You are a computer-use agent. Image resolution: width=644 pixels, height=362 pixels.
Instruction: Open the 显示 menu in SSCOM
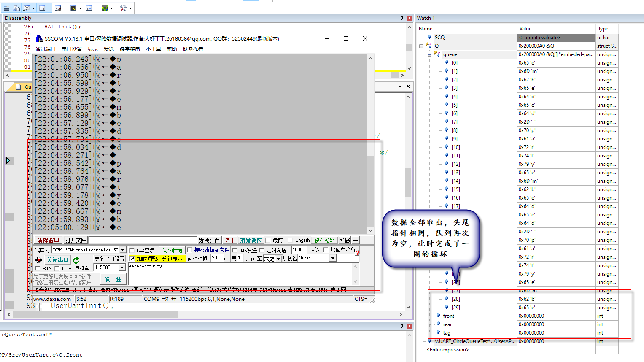(93, 49)
